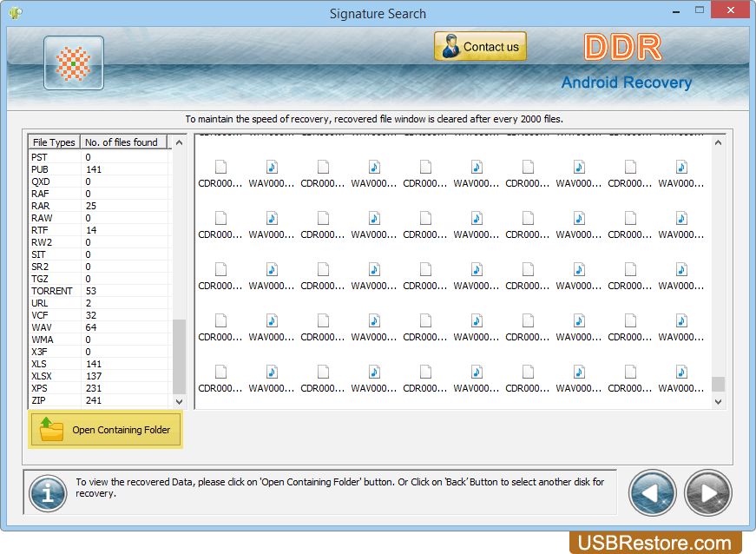Select the TORRENT file type row
756x554 pixels.
(x=99, y=291)
